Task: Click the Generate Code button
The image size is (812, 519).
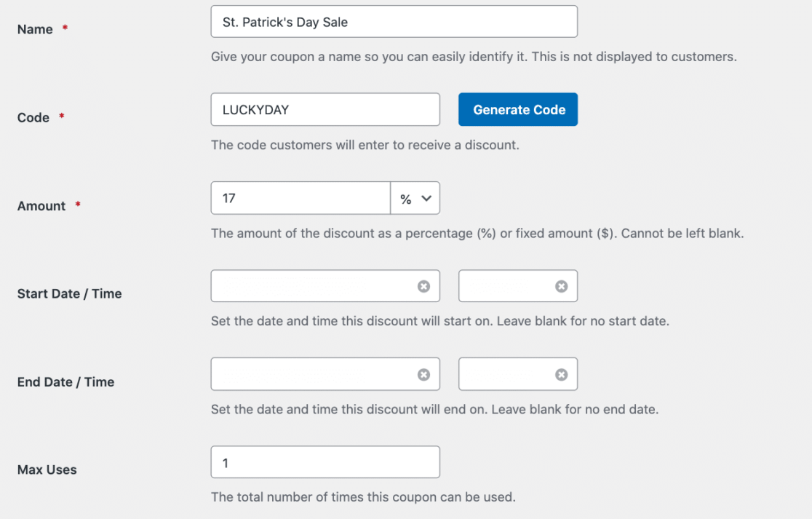Action: (518, 109)
